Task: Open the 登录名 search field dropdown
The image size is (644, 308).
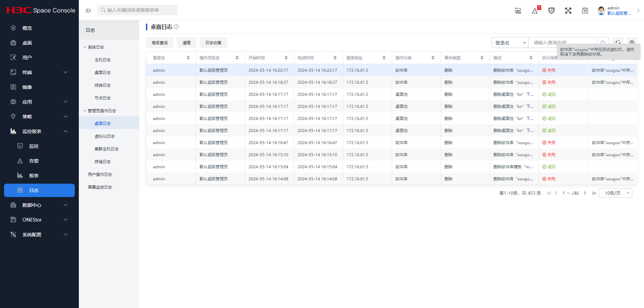Action: click(x=510, y=43)
